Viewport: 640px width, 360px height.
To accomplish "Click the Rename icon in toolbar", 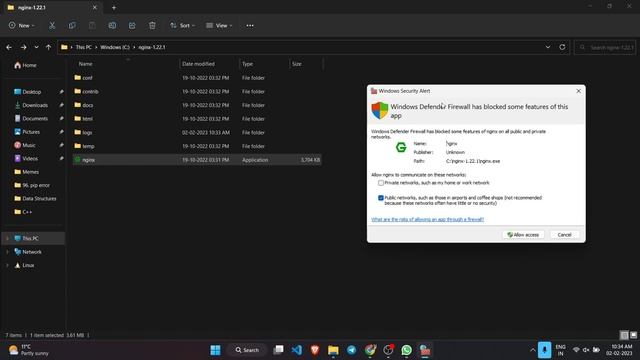I will pos(112,25).
